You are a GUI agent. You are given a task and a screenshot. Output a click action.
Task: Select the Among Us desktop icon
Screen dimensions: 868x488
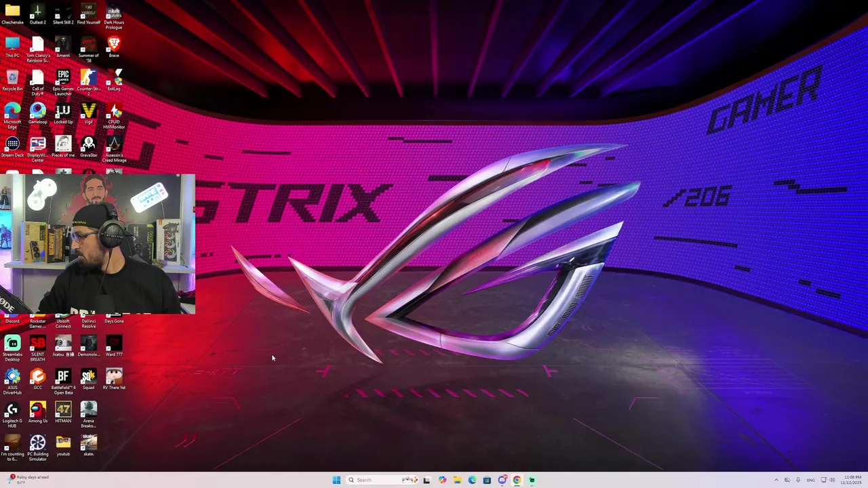(37, 411)
